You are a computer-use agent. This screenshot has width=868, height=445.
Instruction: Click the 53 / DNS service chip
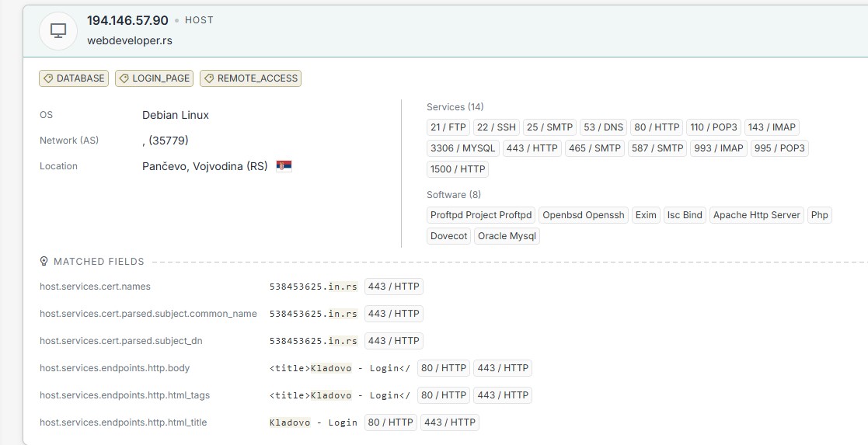(x=603, y=127)
